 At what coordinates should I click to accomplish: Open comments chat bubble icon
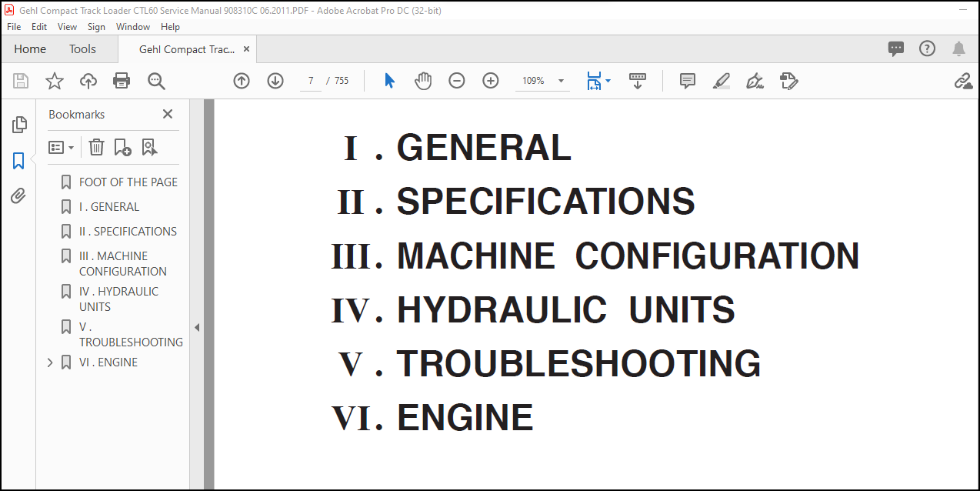click(896, 48)
